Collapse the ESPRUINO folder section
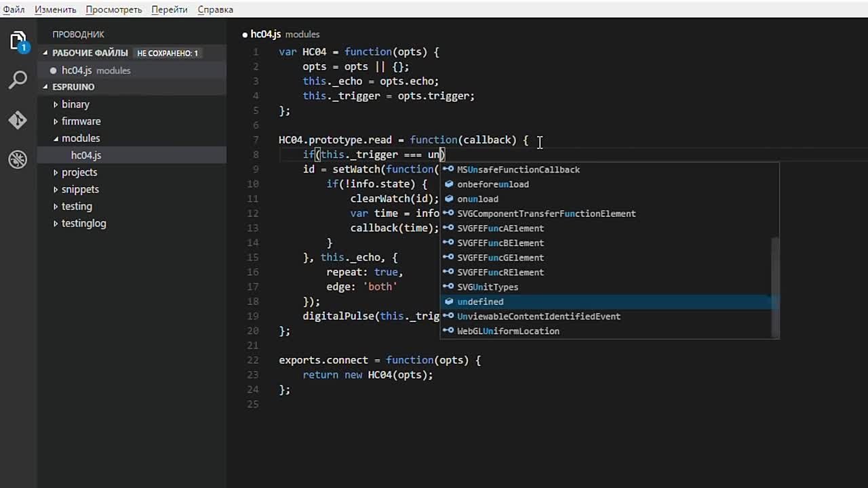868x488 pixels. 46,87
